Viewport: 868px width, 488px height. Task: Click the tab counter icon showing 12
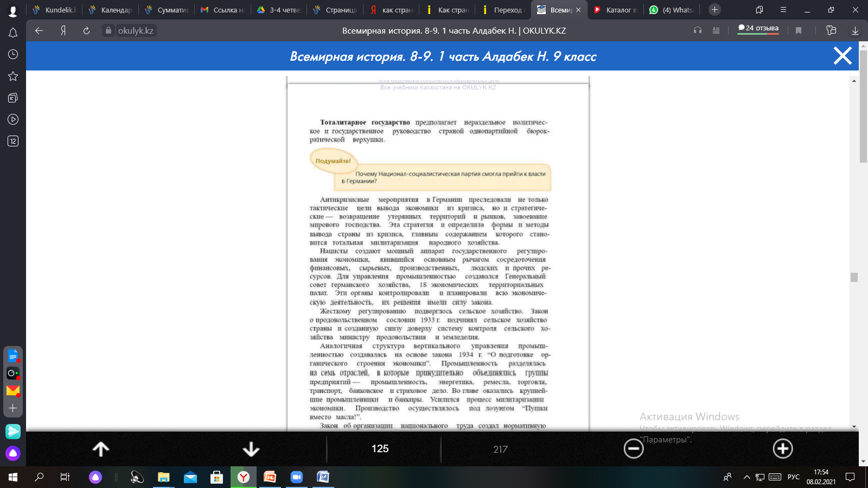click(x=13, y=141)
